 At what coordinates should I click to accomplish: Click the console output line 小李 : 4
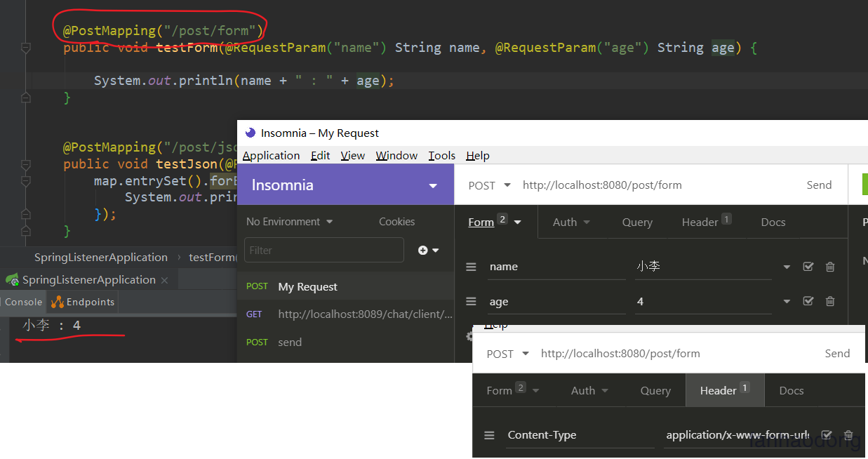[x=51, y=326]
